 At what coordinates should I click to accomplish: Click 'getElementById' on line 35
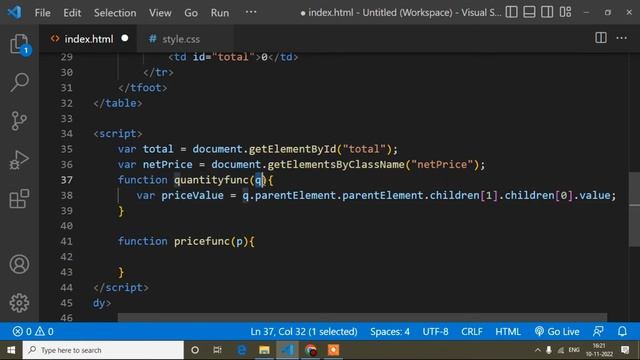(x=292, y=149)
